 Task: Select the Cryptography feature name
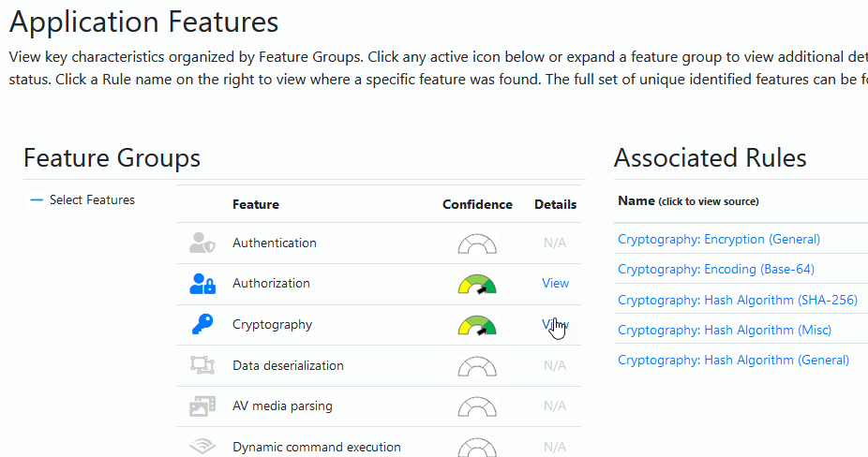[272, 325]
